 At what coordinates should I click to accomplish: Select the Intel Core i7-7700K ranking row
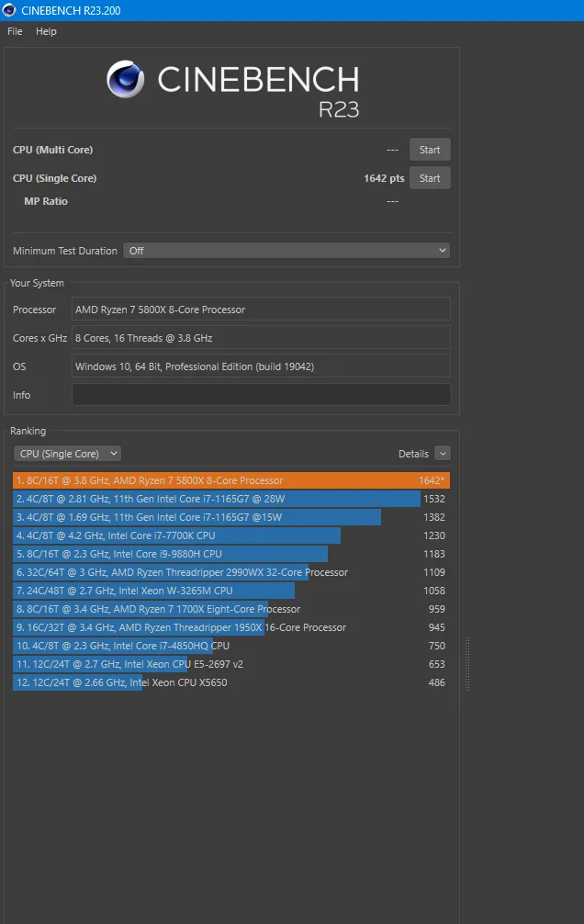click(231, 535)
